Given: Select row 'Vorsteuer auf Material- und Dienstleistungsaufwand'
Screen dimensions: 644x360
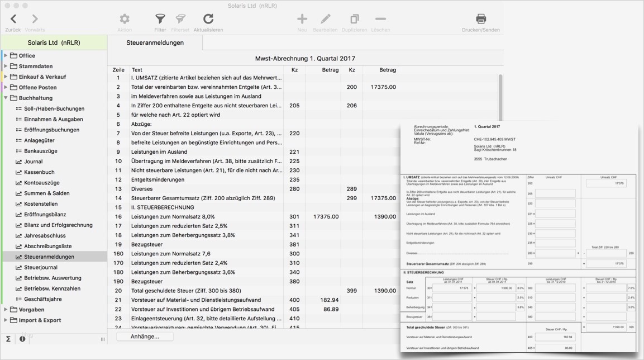Looking at the screenshot, I should coord(255,300).
